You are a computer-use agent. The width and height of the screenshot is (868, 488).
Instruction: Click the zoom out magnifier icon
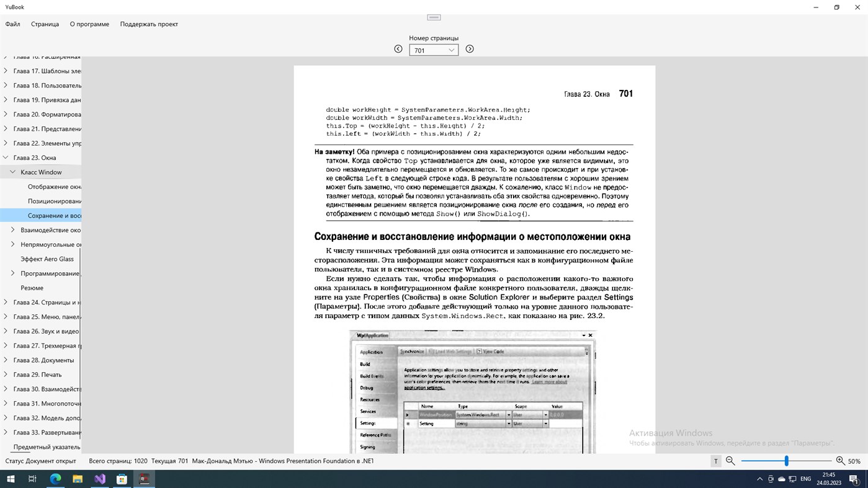[730, 461]
